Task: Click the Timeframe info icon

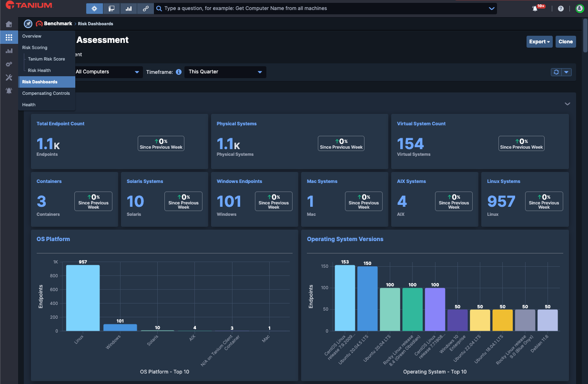Action: pyautogui.click(x=179, y=72)
